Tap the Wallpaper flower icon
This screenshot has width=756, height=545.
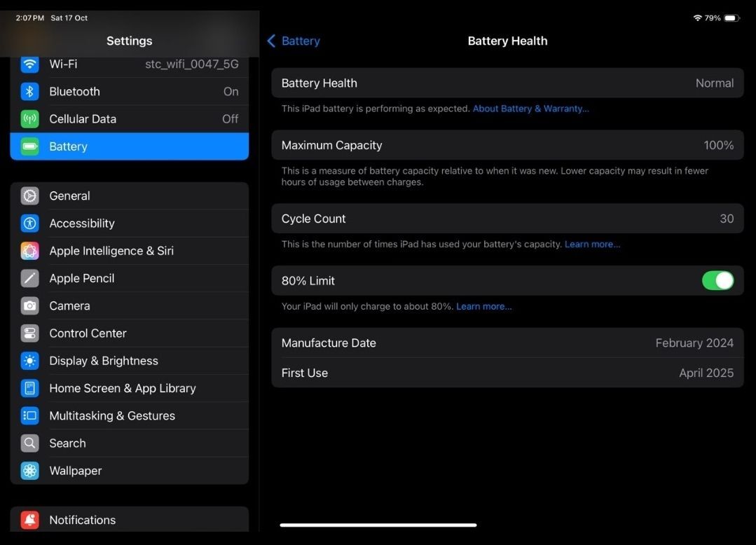29,471
